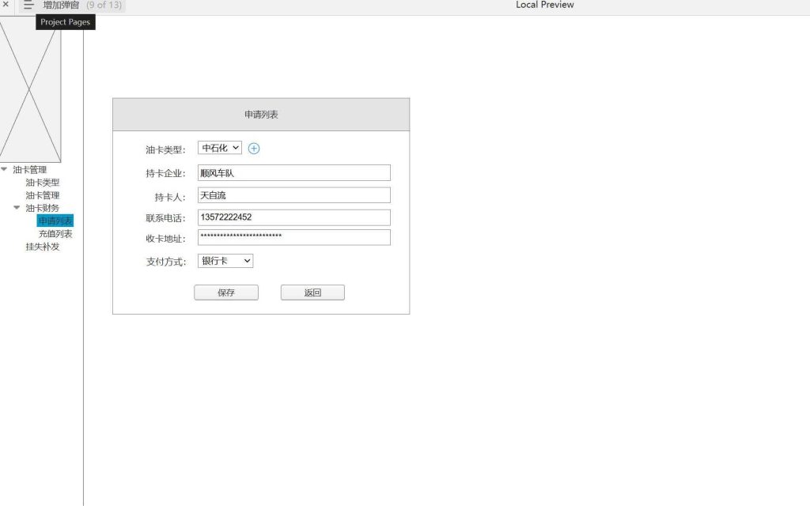Screen dimensions: 810x532
Task: Click the 增加弹窗 page title
Action: tap(61, 5)
